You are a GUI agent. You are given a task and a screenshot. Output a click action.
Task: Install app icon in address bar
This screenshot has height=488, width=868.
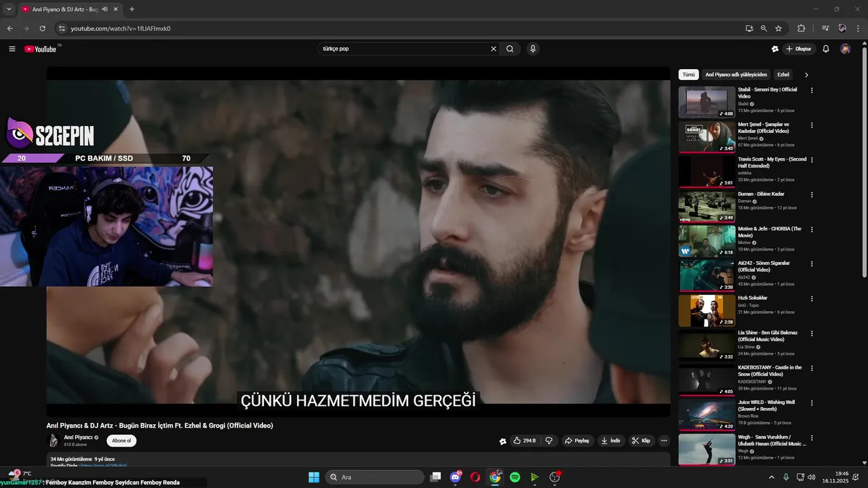point(749,28)
